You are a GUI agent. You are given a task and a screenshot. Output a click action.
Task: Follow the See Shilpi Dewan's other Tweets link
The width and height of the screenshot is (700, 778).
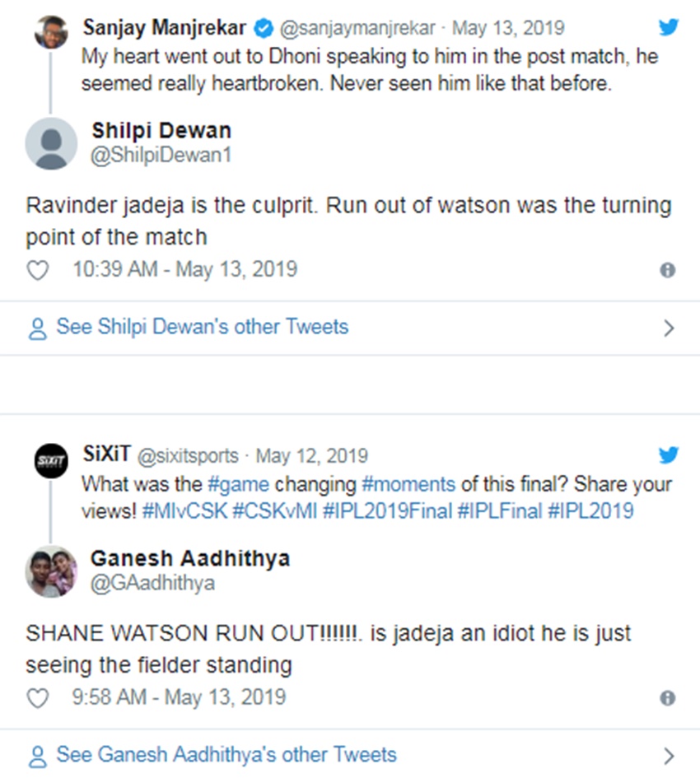point(202,327)
